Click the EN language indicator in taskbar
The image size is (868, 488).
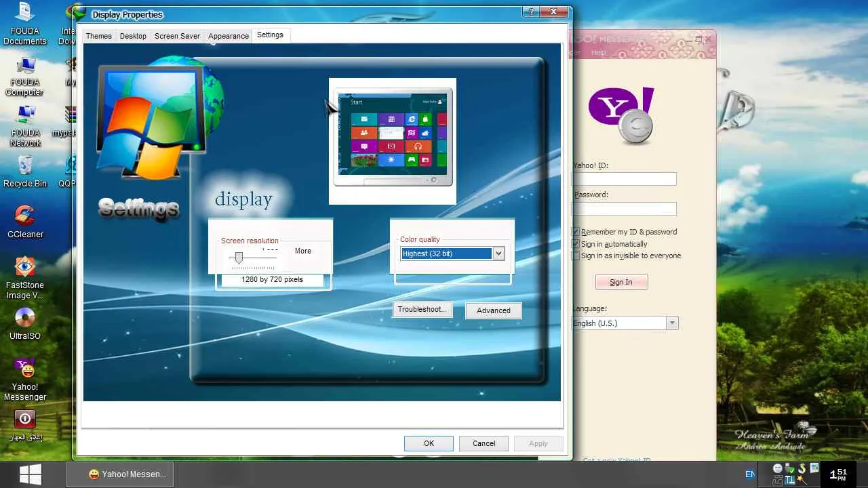pos(749,474)
